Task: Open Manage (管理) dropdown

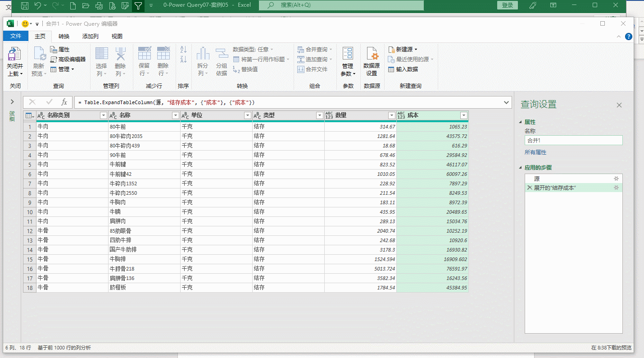Action: tap(62, 69)
